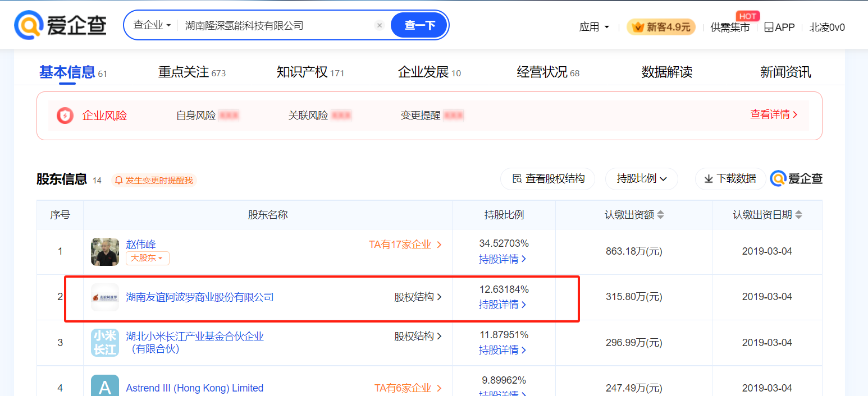This screenshot has width=868, height=396.
Task: Open Astrend III (Hong Kong) Limited link
Action: [195, 388]
